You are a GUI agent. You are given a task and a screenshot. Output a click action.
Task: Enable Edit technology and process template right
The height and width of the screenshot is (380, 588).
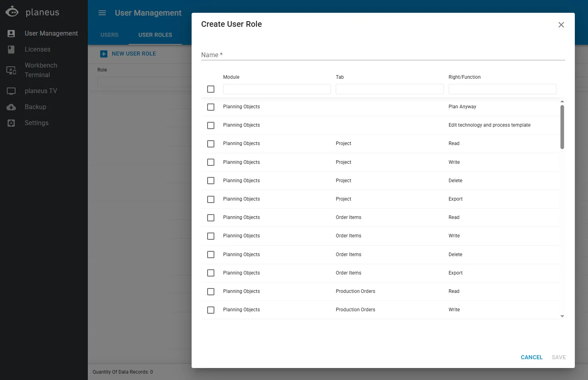tap(211, 125)
